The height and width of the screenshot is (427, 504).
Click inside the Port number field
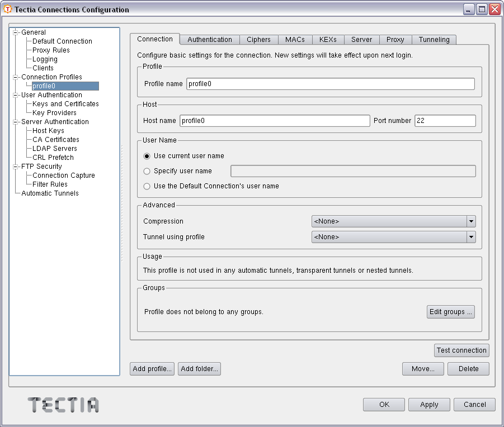tap(445, 120)
